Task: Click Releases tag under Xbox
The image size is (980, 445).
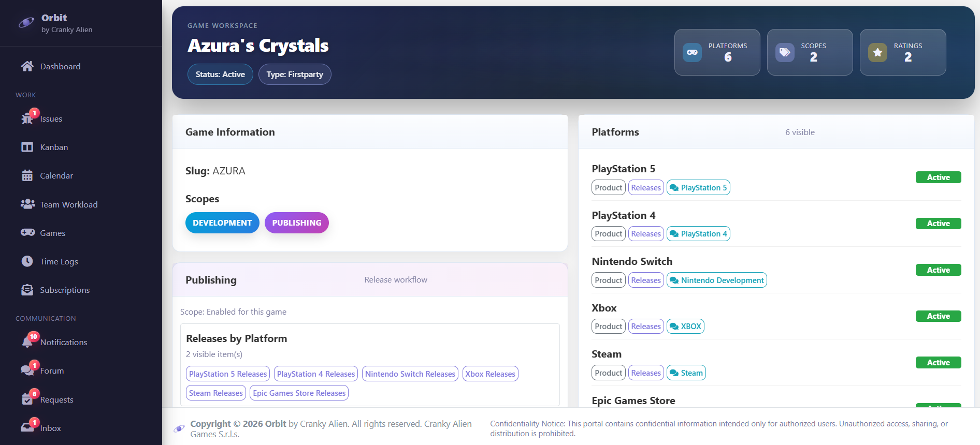Action: pyautogui.click(x=646, y=326)
